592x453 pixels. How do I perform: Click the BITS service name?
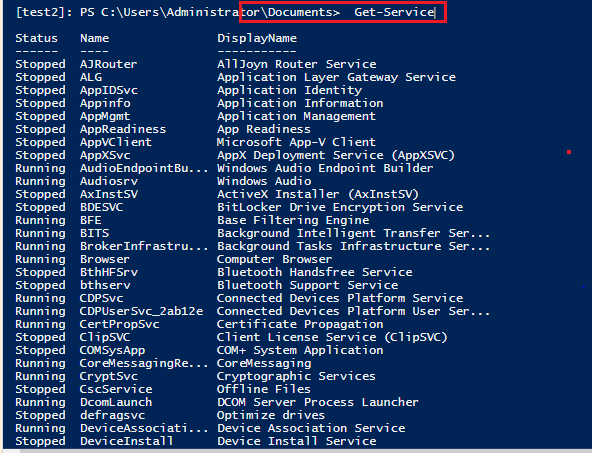[x=94, y=233]
